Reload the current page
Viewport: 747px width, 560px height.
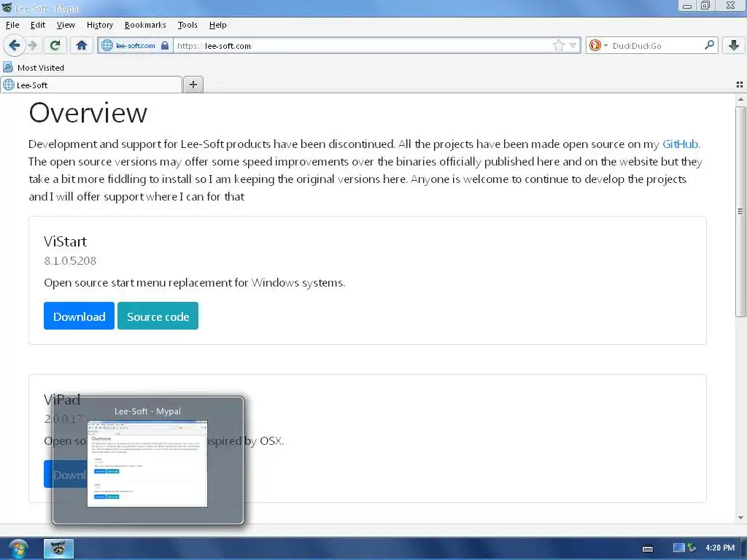[x=55, y=45]
